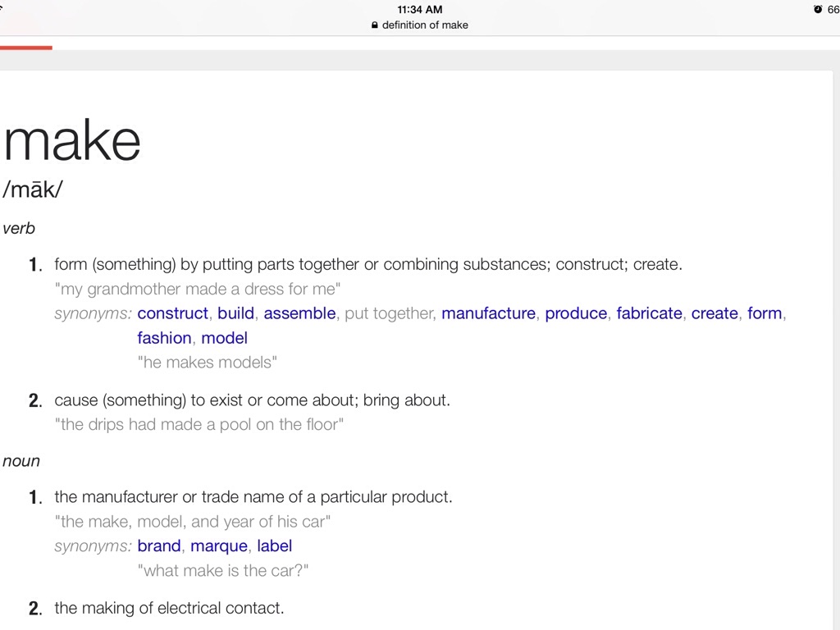The image size is (840, 630).
Task: Tap the 11:34 AM status bar clock
Action: click(x=420, y=9)
